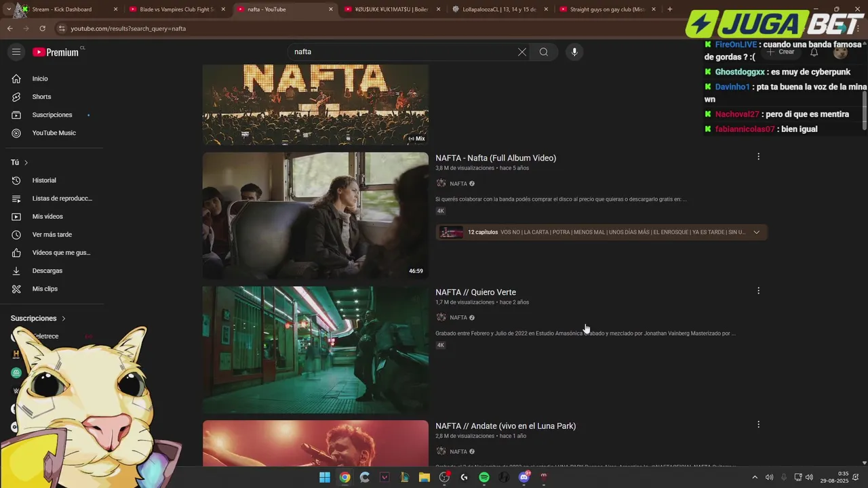868x488 pixels.
Task: Open Spotify from the taskbar
Action: pos(484,477)
